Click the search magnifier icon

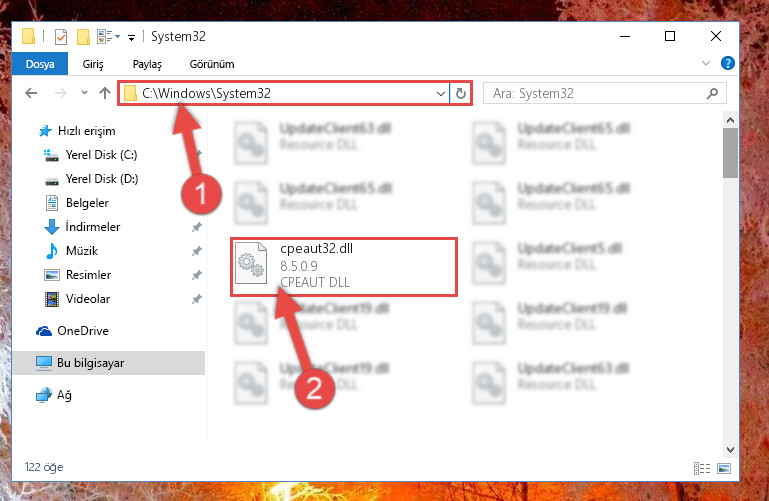tap(712, 93)
